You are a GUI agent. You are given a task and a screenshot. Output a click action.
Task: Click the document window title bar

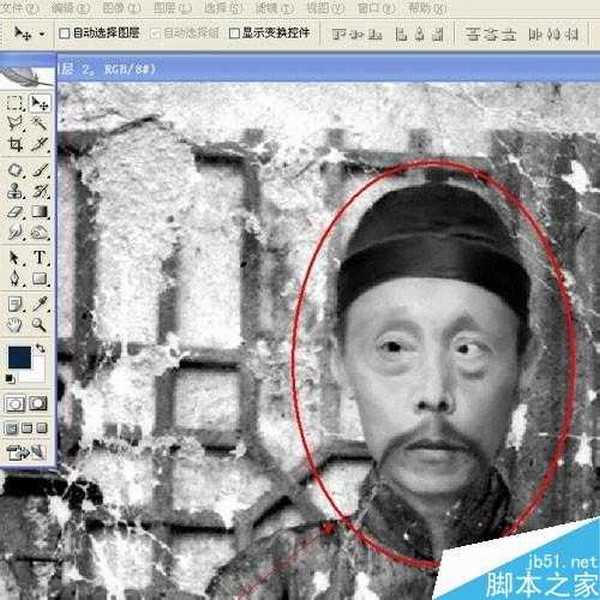tap(328, 69)
